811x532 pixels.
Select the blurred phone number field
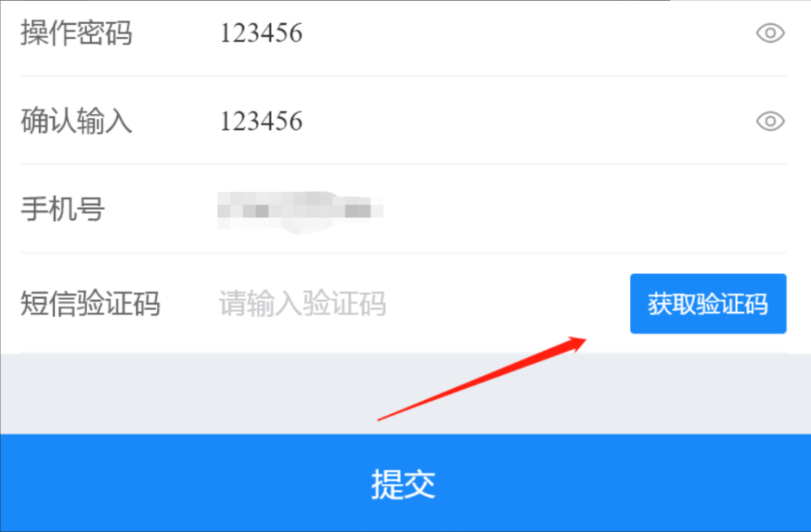pyautogui.click(x=300, y=211)
